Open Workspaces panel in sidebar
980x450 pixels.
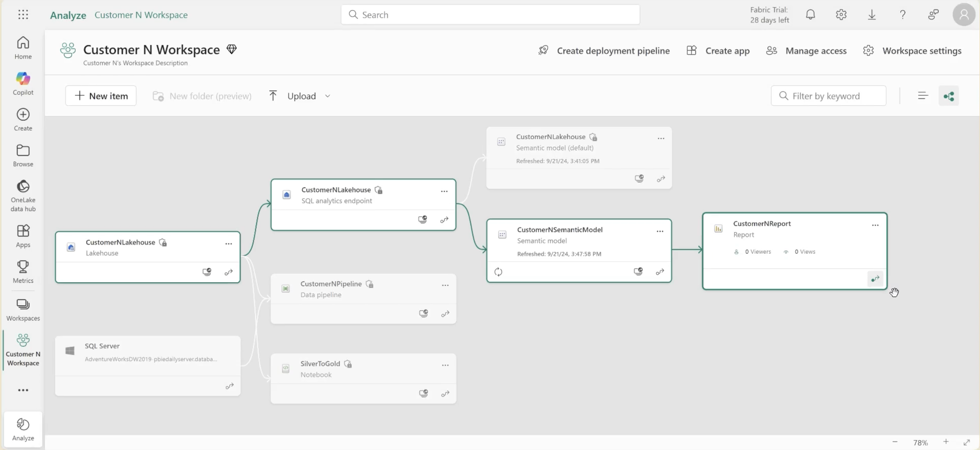(x=23, y=310)
